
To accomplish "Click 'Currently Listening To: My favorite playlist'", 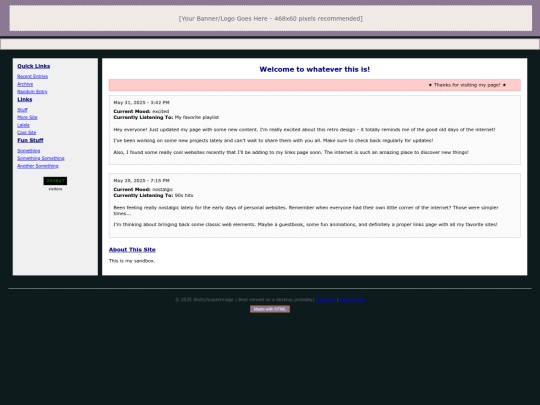I will tap(166, 117).
